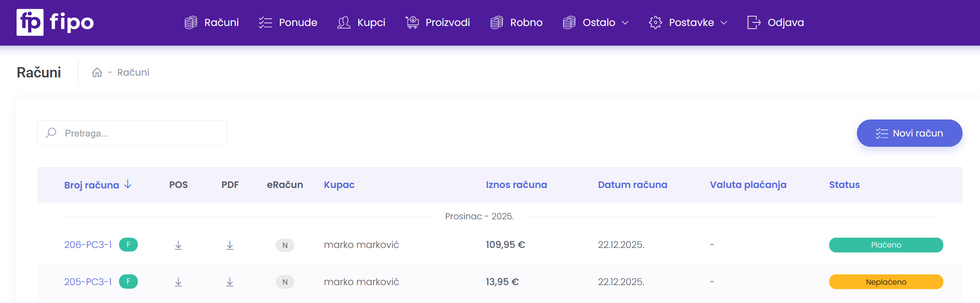Download PDF for invoice 205-PC3-1
Image resolution: width=980 pixels, height=303 pixels.
(x=230, y=282)
